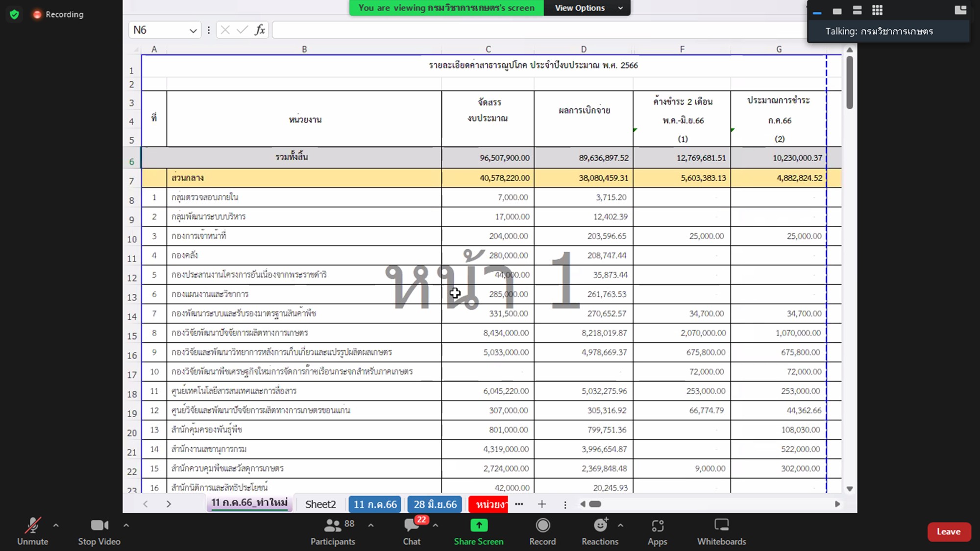Open Whiteboards
This screenshot has height=551, width=980.
722,531
